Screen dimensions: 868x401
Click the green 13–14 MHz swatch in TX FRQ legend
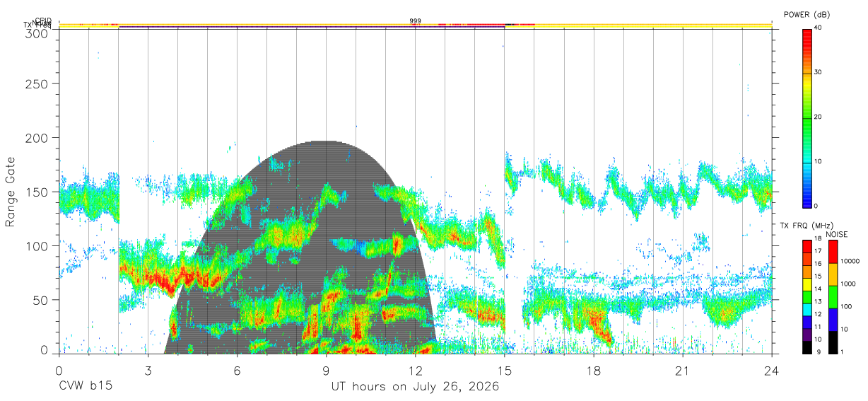click(807, 296)
